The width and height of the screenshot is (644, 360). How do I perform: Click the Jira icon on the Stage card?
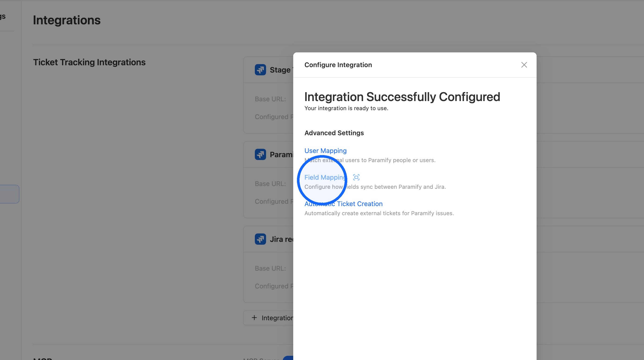[x=260, y=70]
